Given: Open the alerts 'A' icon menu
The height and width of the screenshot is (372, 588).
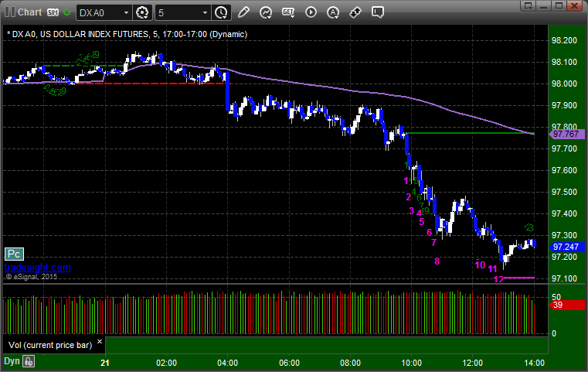Looking at the screenshot, I should [x=332, y=13].
